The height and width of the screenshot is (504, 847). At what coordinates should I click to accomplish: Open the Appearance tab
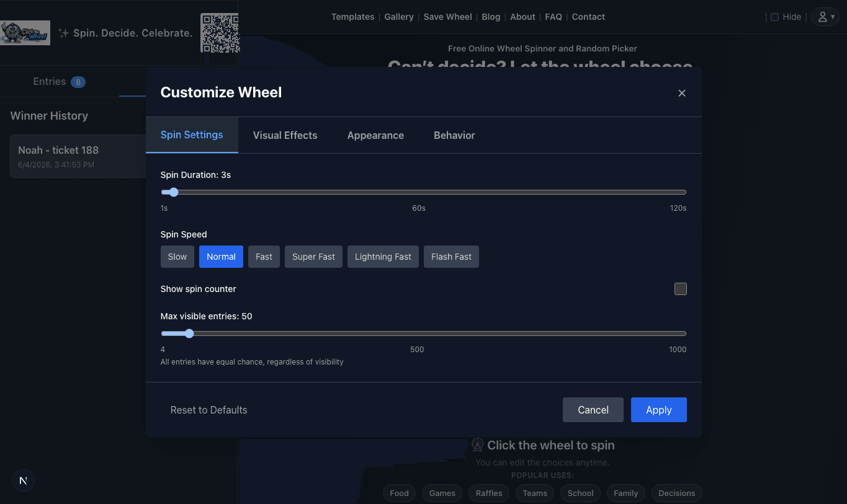tap(375, 135)
